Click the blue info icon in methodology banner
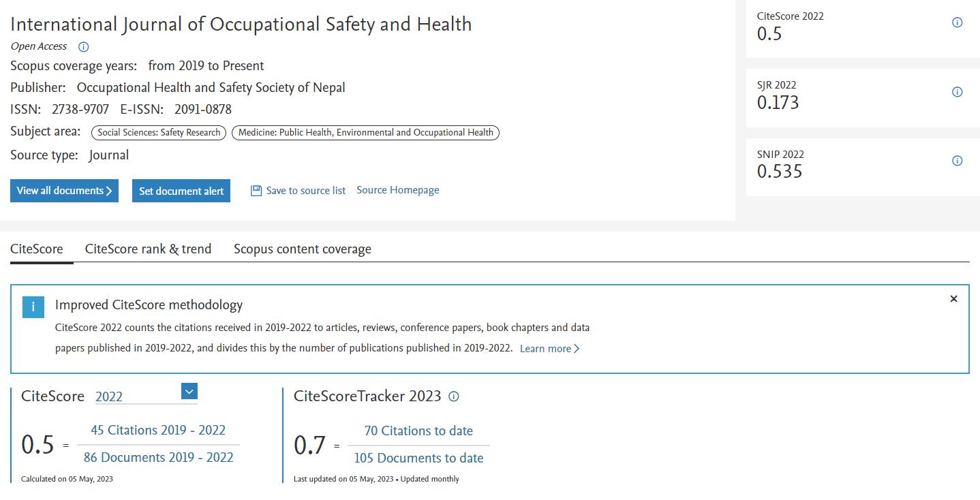This screenshot has height=500, width=980. 33,307
